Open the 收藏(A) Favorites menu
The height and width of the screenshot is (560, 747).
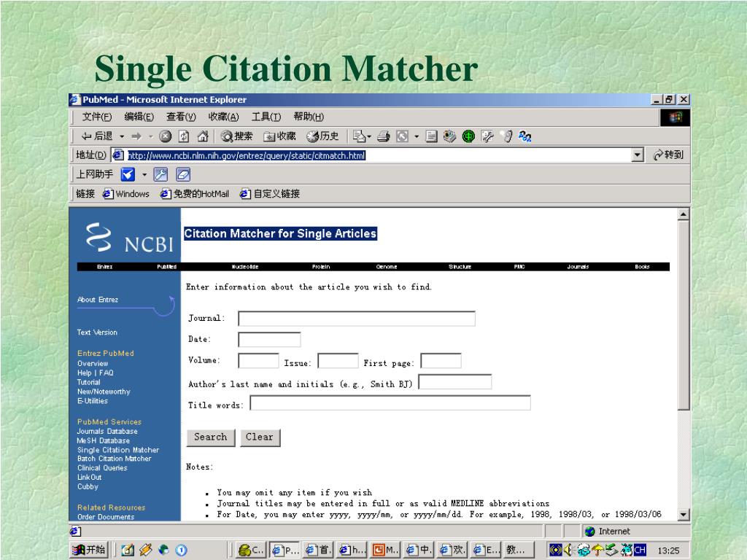click(223, 117)
